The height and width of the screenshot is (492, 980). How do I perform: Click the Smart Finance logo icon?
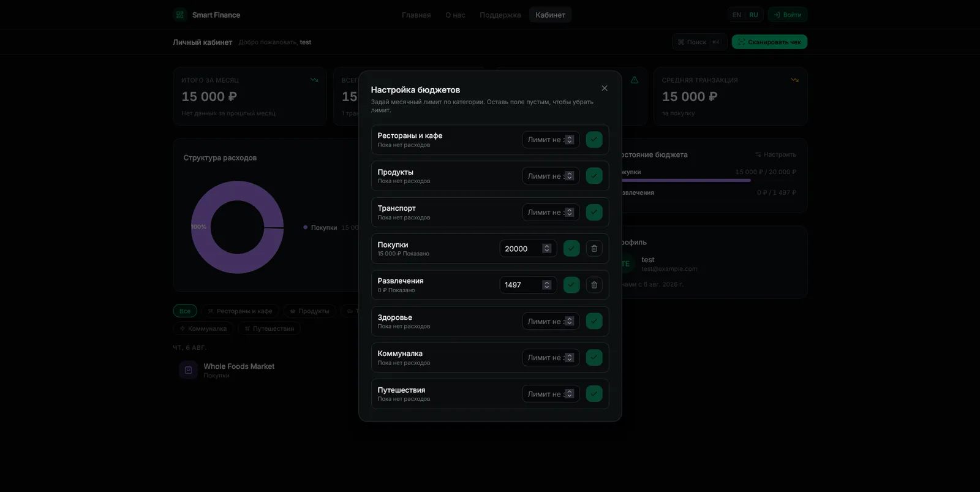click(x=179, y=15)
